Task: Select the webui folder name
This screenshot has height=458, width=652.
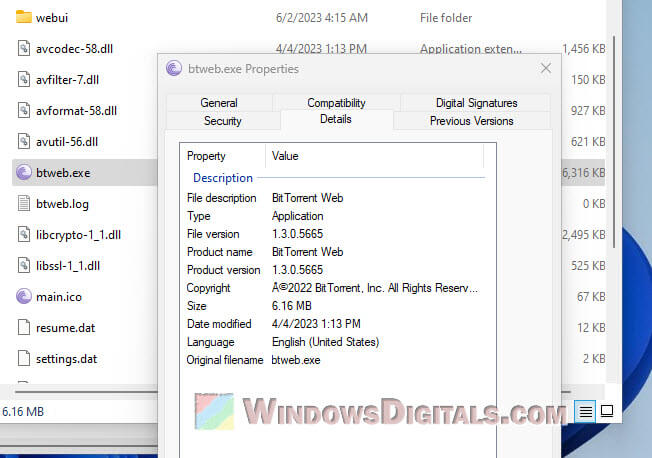Action: coord(52,18)
